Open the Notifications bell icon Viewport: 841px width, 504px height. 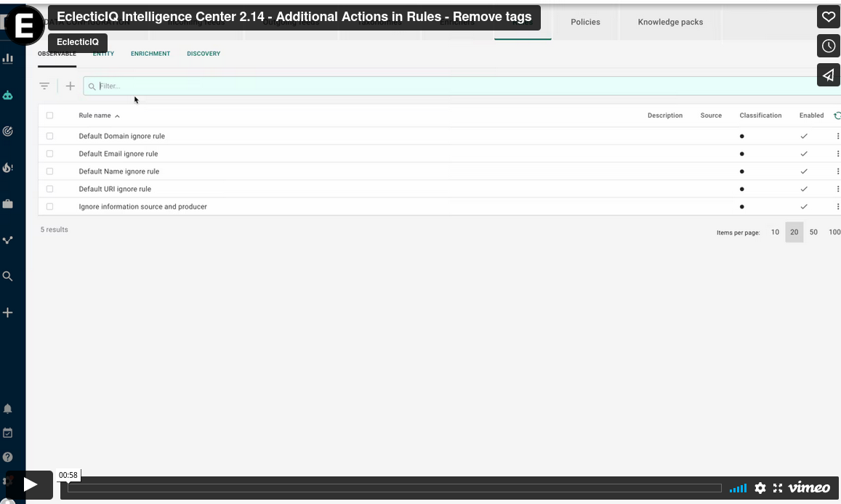pos(8,408)
